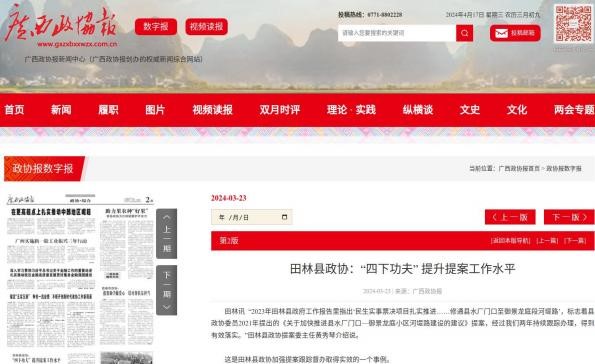Open 文史 navigation item
This screenshot has width=595, height=364.
point(470,110)
